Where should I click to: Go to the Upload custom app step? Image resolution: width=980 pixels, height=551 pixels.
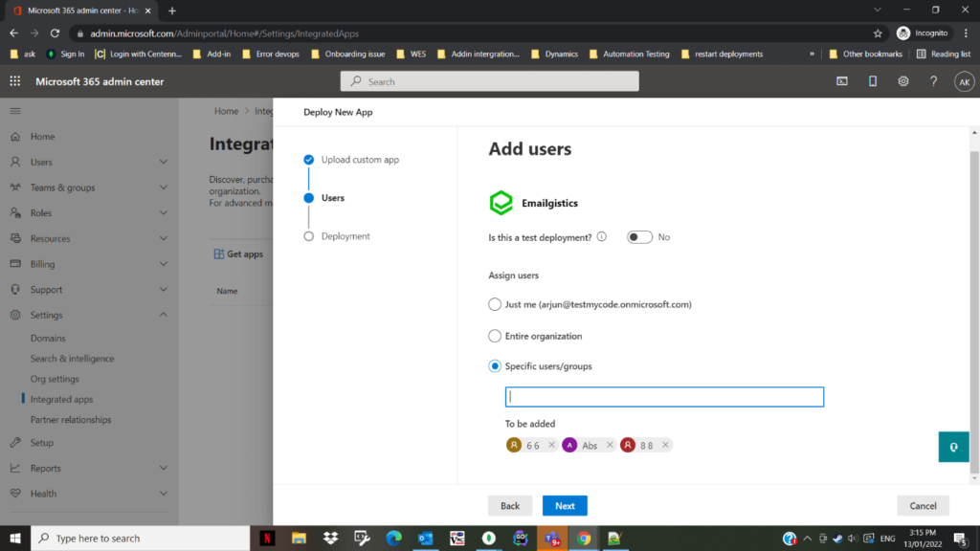tap(360, 160)
